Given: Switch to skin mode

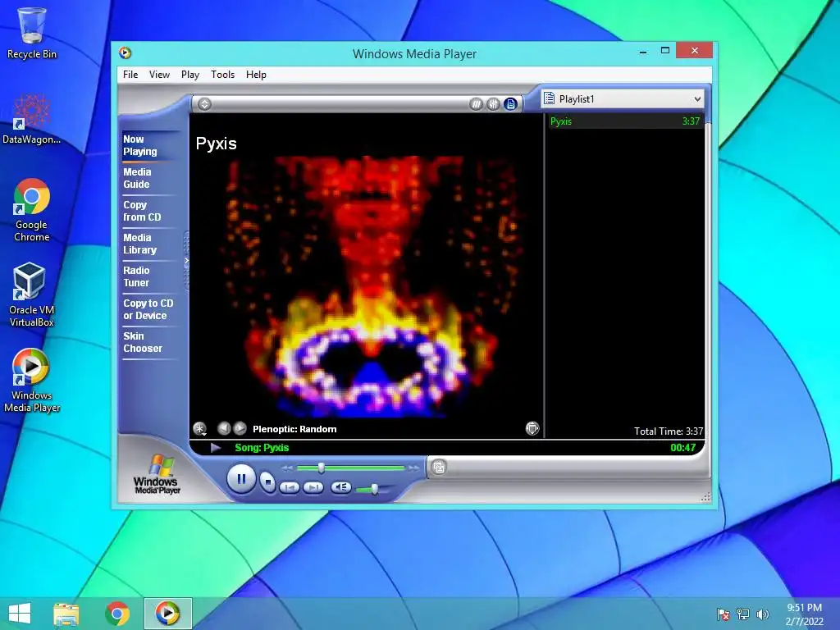Looking at the screenshot, I should coord(439,467).
